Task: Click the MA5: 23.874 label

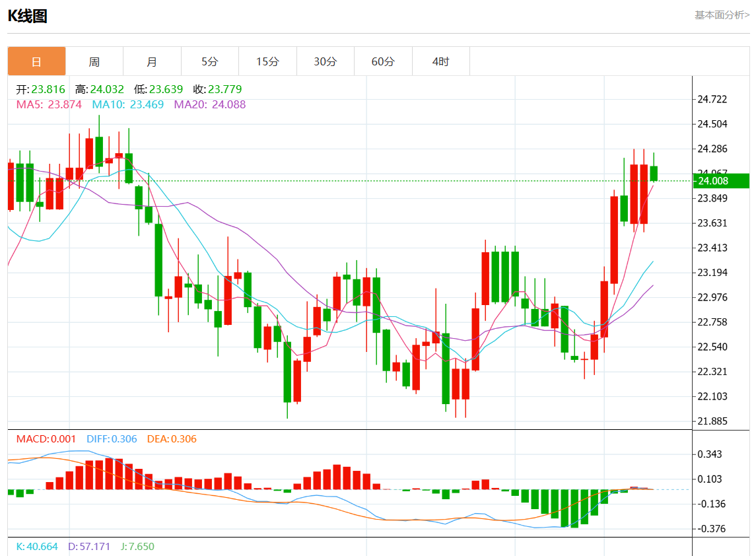Action: point(49,104)
